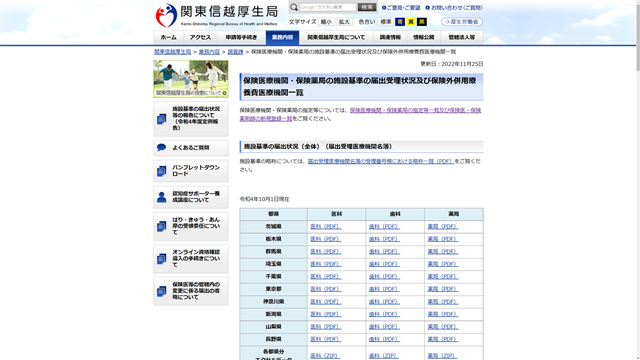Click the 関東信越厚生局 logo icon
640x360 pixels.
click(166, 16)
